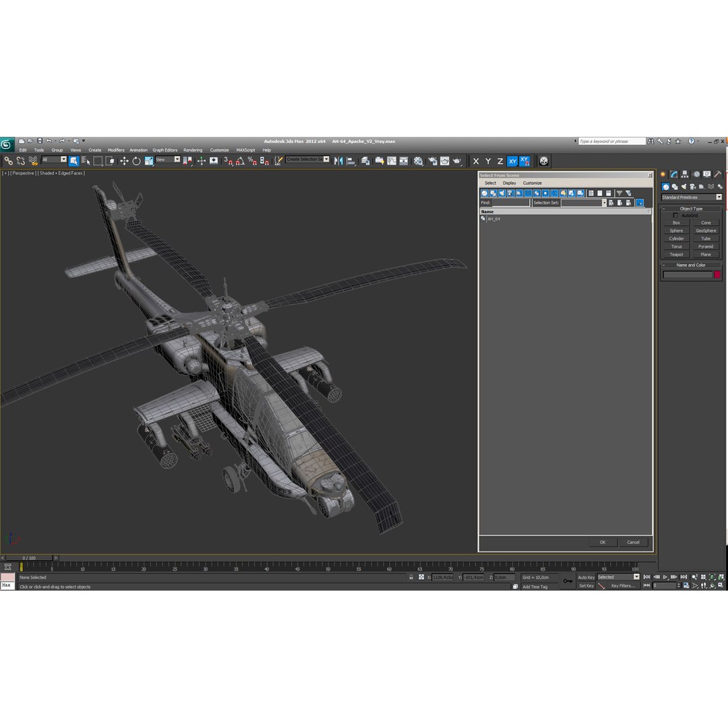Image resolution: width=728 pixels, height=728 pixels.
Task: Open the reference coordinate system View dropdown
Action: tap(168, 160)
